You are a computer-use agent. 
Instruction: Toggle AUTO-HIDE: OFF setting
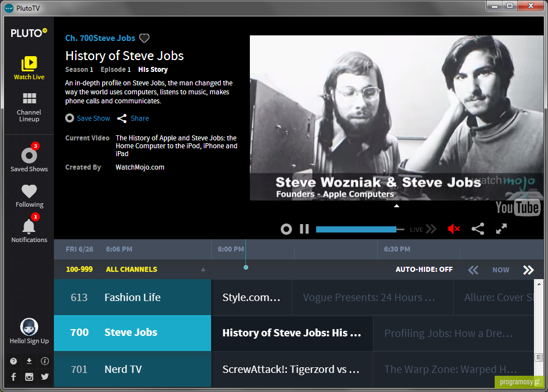[424, 269]
